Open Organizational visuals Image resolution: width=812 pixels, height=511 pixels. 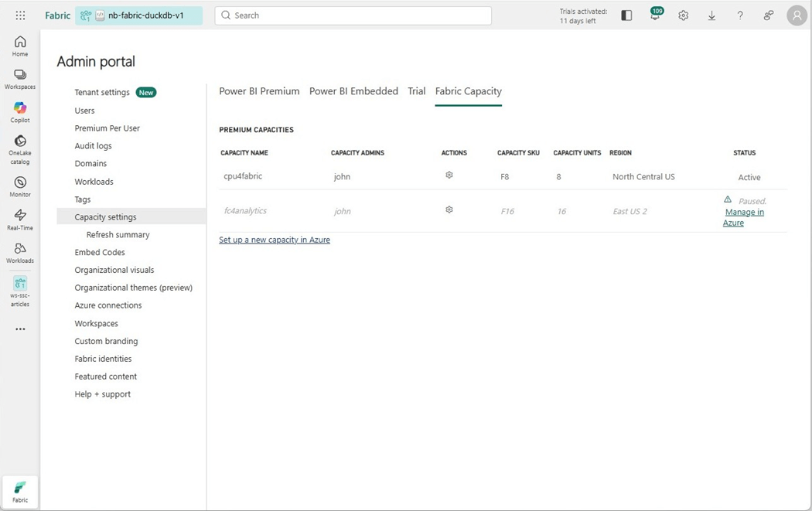[x=114, y=270]
